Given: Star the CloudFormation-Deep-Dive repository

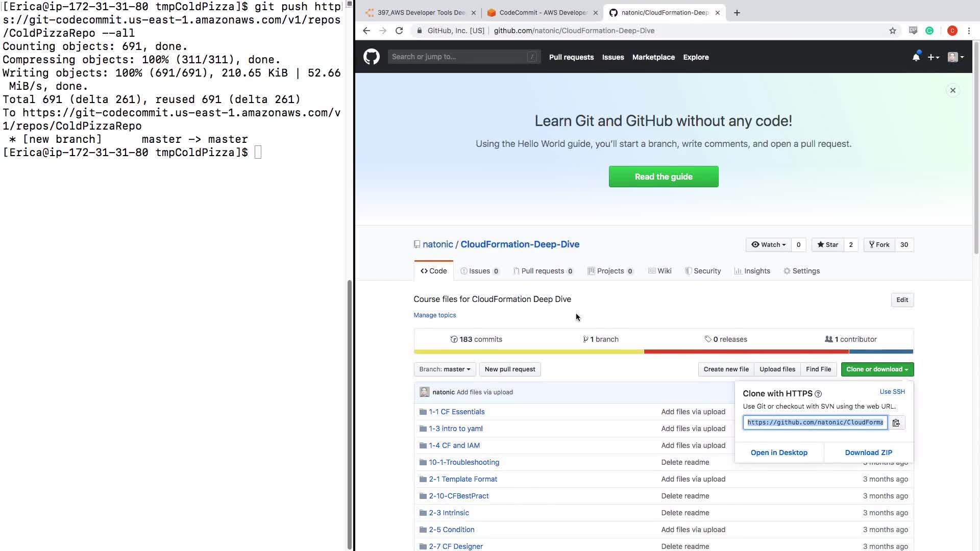Looking at the screenshot, I should coord(827,245).
